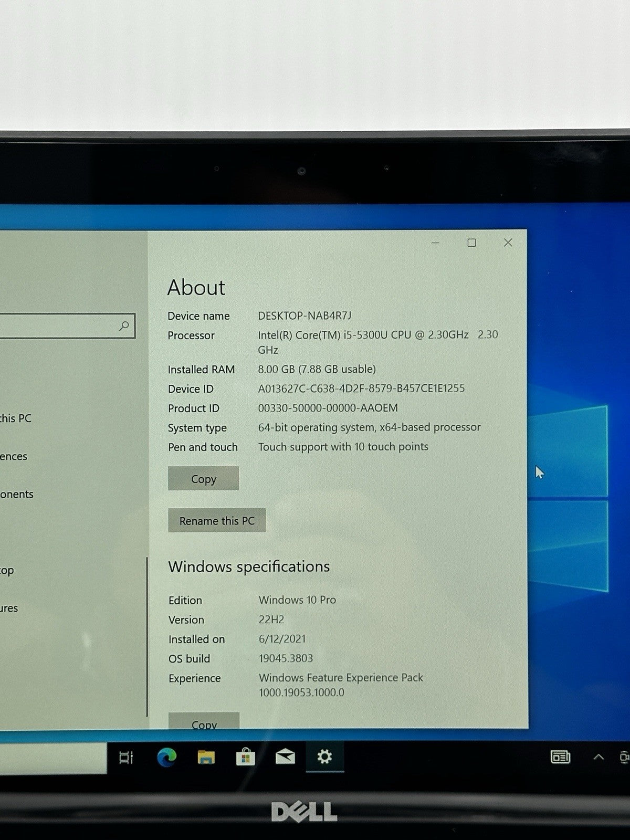Viewport: 630px width, 840px height.
Task: Select the Windows 10 Pro edition value
Action: 297,600
